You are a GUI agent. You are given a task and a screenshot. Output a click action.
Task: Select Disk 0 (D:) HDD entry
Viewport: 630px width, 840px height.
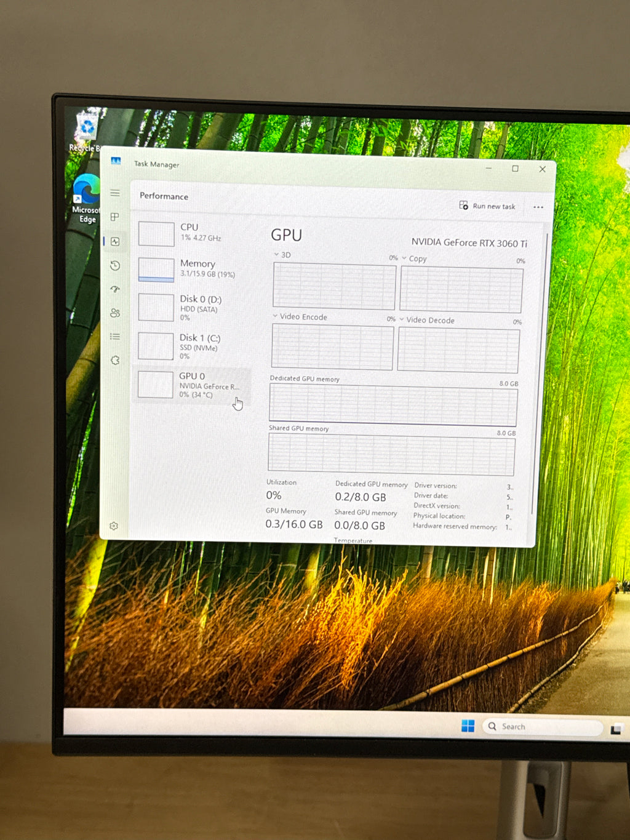193,307
